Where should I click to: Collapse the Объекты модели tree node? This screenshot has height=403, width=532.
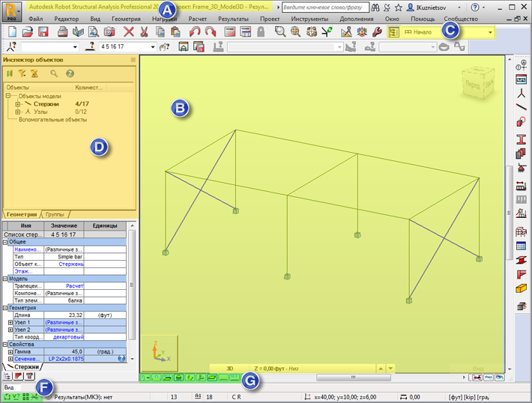point(8,96)
